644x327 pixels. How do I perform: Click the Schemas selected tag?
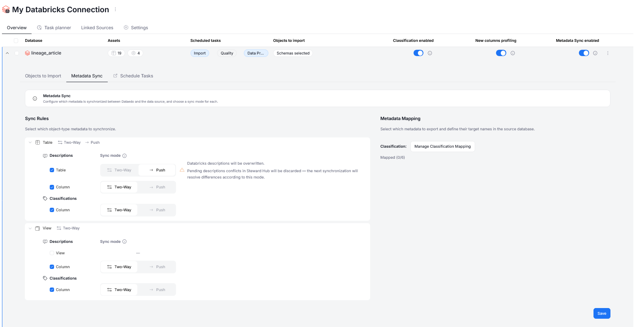(293, 53)
